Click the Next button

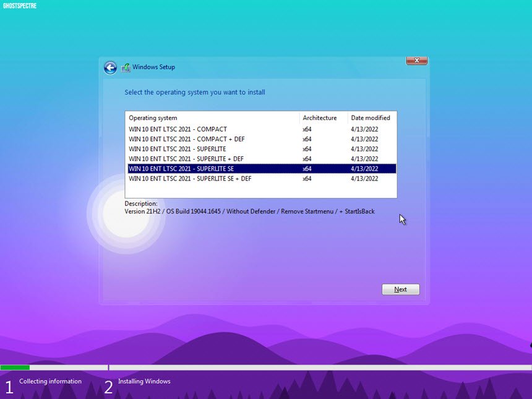[400, 290]
